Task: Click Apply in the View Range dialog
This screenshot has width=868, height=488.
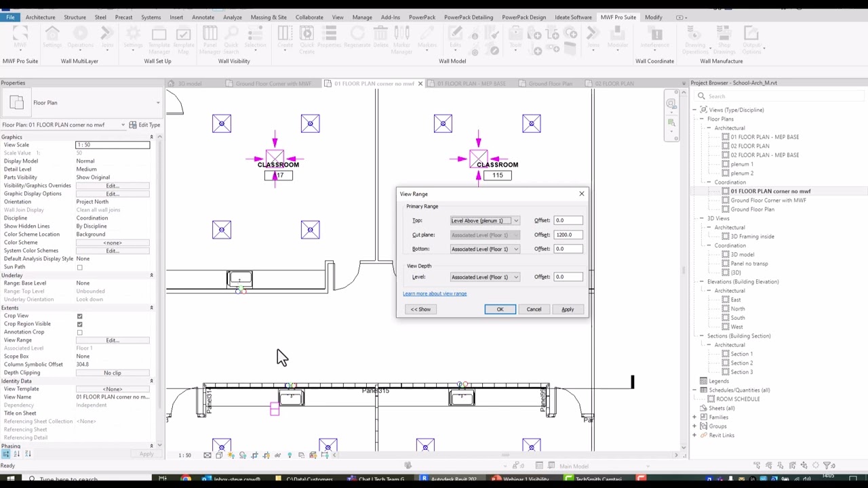Action: [x=568, y=309]
